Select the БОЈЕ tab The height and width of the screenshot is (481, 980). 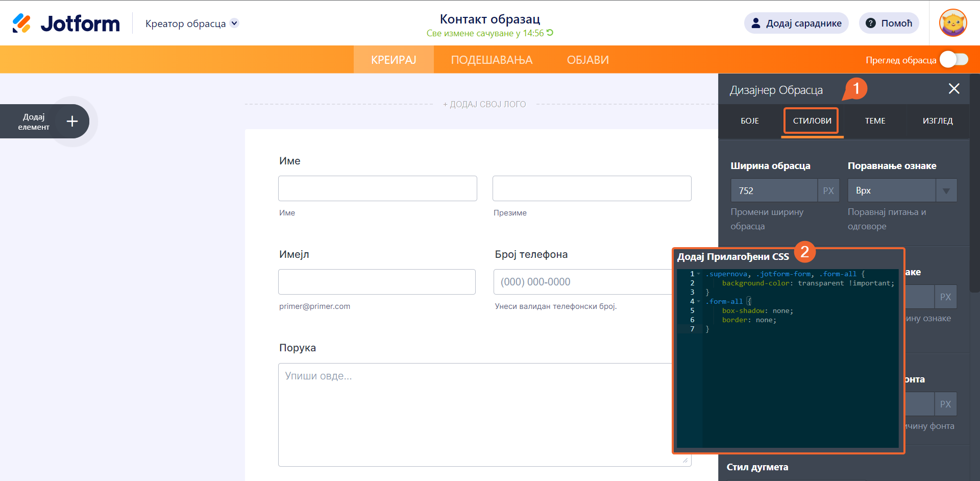(x=750, y=121)
